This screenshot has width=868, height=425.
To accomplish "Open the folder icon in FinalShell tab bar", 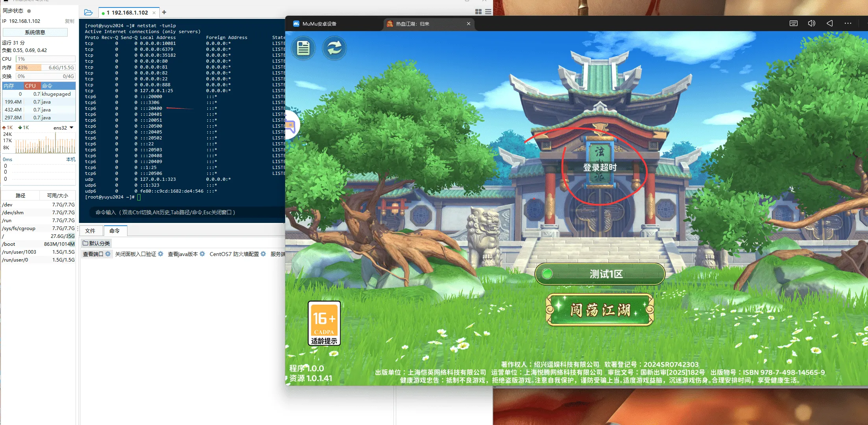I will (89, 13).
